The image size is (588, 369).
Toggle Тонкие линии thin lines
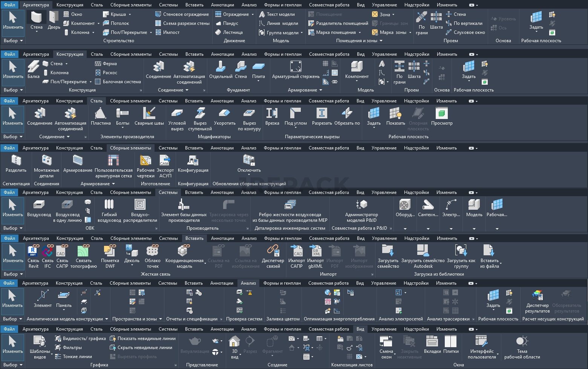click(x=73, y=357)
